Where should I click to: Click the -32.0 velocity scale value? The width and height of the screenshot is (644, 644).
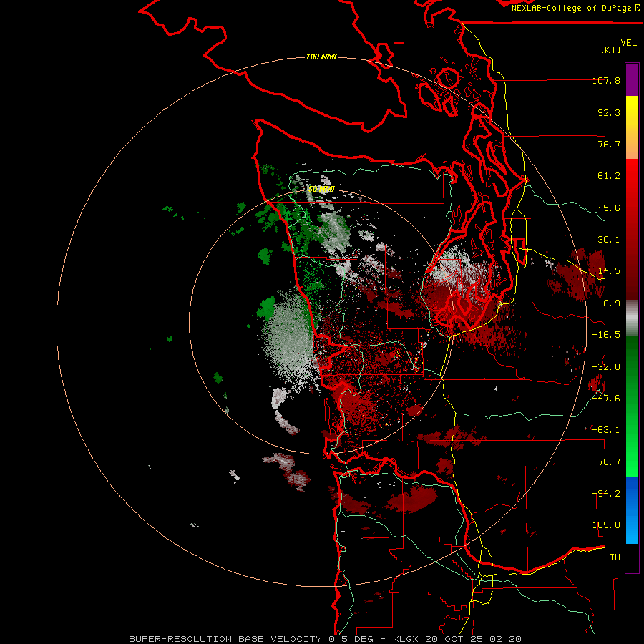[x=606, y=367]
